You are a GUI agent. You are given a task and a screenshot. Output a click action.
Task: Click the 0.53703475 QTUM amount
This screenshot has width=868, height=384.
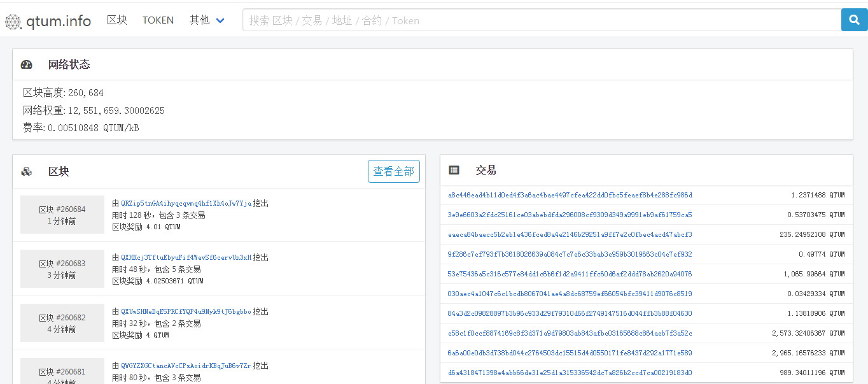click(x=816, y=215)
